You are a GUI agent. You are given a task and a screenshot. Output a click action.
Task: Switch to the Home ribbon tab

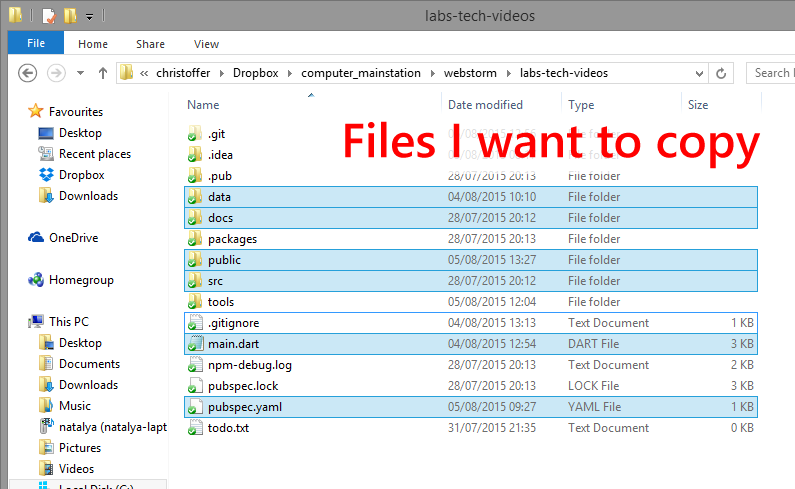click(x=93, y=44)
